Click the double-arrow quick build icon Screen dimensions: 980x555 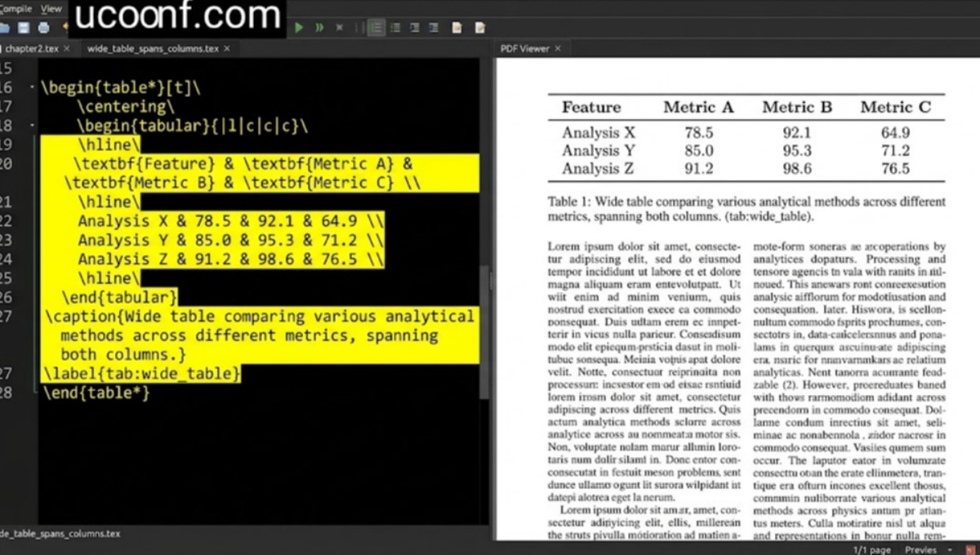(x=318, y=28)
